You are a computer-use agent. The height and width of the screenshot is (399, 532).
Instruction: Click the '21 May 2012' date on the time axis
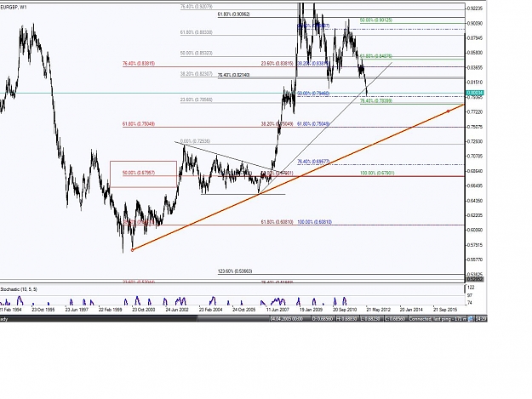point(378,310)
